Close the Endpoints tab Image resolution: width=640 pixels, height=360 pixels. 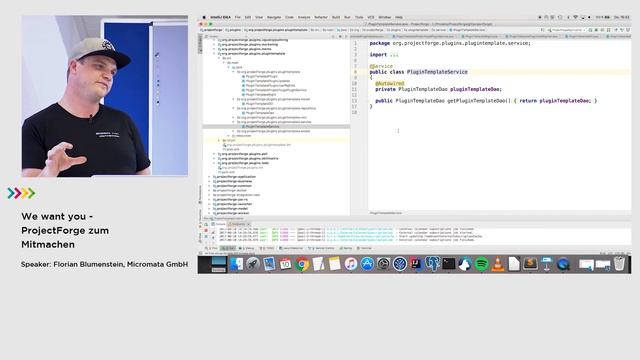pos(248,224)
